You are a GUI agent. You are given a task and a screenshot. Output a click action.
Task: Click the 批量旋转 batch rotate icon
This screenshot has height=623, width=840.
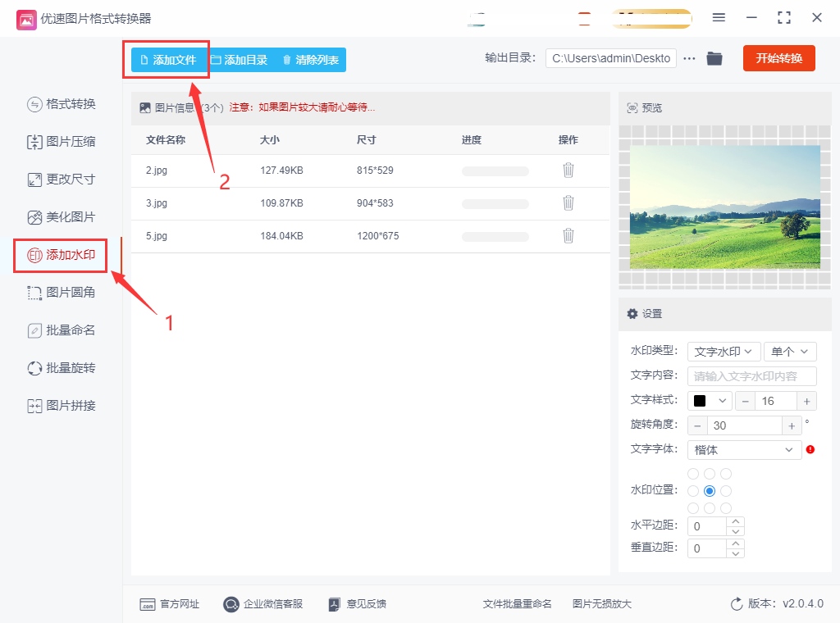click(34, 368)
